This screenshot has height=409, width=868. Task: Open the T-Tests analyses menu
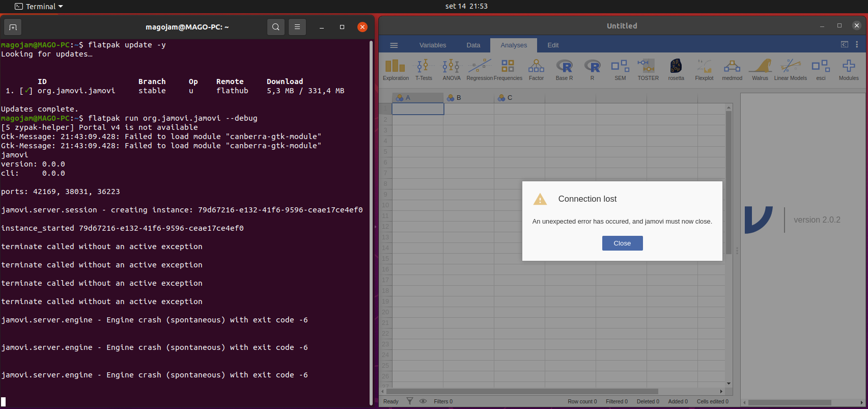[423, 70]
